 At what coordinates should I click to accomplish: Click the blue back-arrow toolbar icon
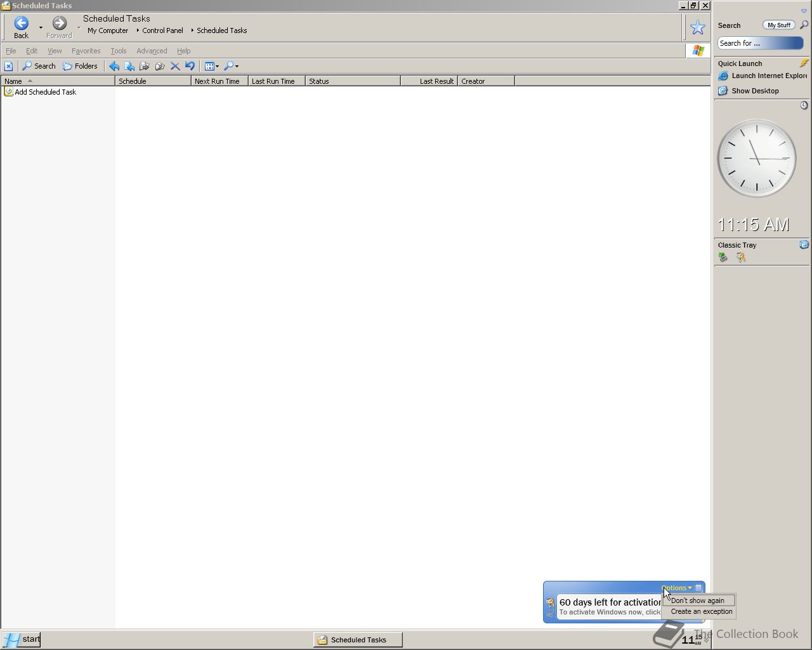coord(114,66)
